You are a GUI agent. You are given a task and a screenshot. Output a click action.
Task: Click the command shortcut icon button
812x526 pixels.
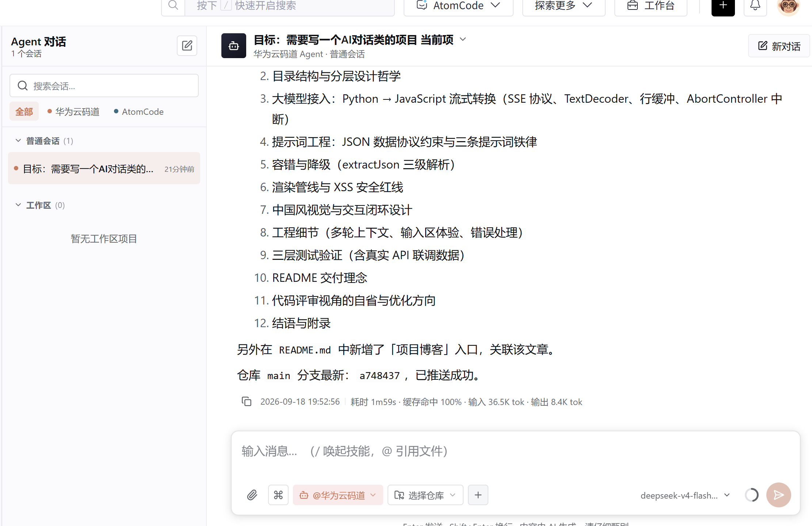(x=278, y=495)
